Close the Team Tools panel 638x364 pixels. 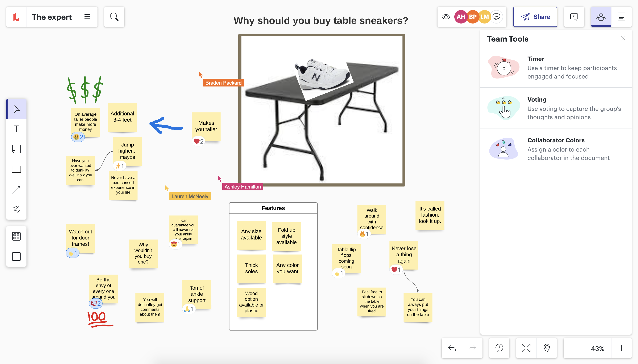pyautogui.click(x=623, y=38)
